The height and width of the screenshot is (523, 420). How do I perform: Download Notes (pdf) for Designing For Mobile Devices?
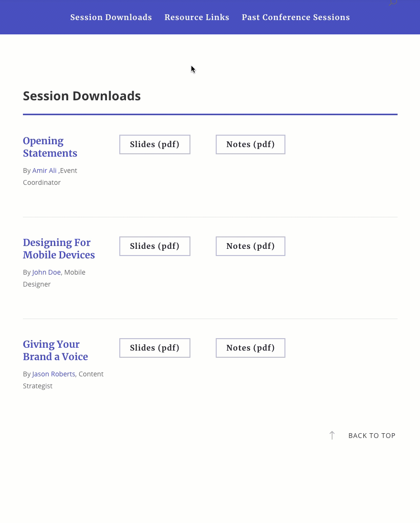point(251,246)
